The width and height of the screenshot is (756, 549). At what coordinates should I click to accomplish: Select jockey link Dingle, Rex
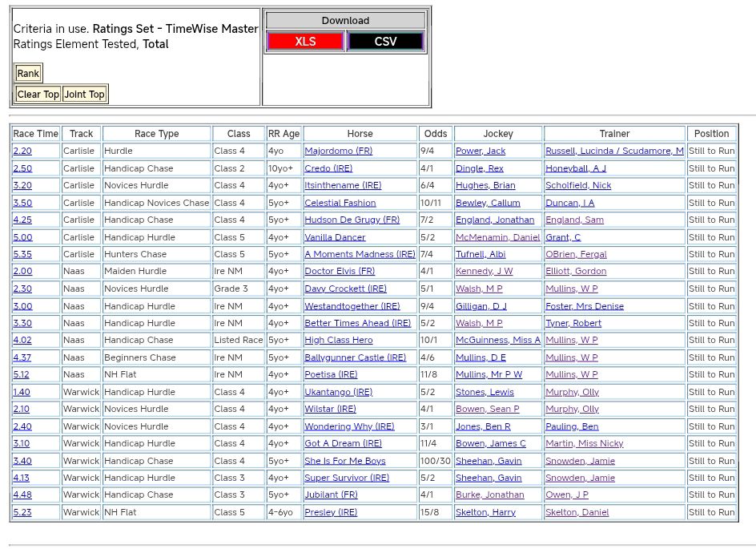(x=479, y=168)
